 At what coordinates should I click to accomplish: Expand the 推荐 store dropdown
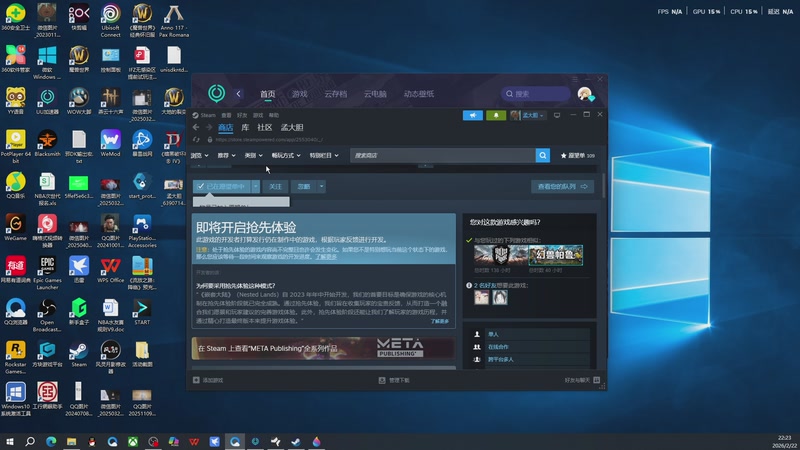[x=227, y=155]
